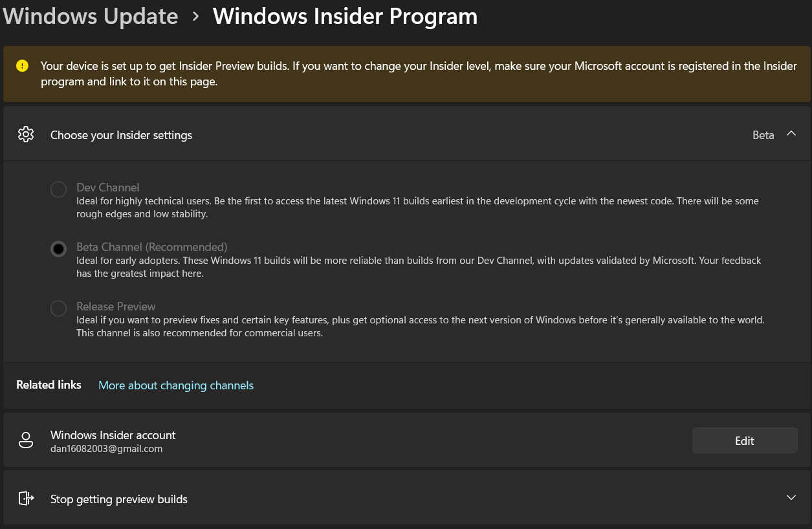Screen dimensions: 812x529
Task: Click the gear icon beside Insider settings
Action: pos(26,135)
